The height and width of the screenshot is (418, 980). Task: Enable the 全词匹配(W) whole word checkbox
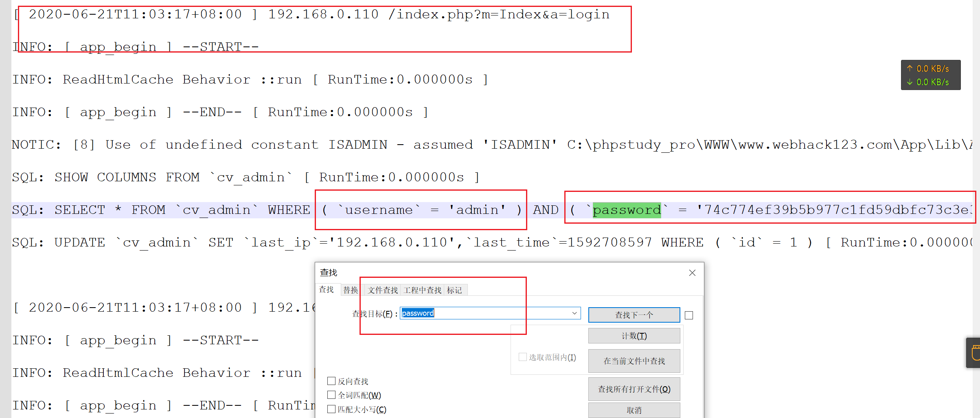click(331, 395)
